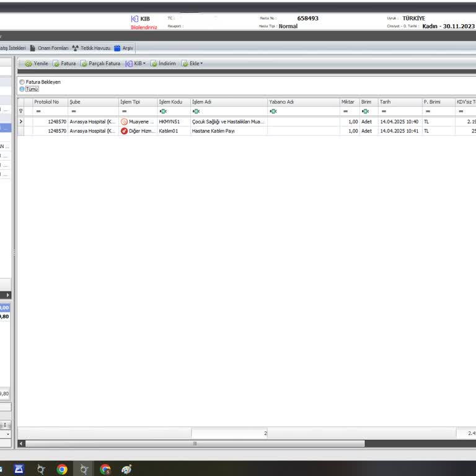Click the KIB logo icon in header

click(x=134, y=19)
